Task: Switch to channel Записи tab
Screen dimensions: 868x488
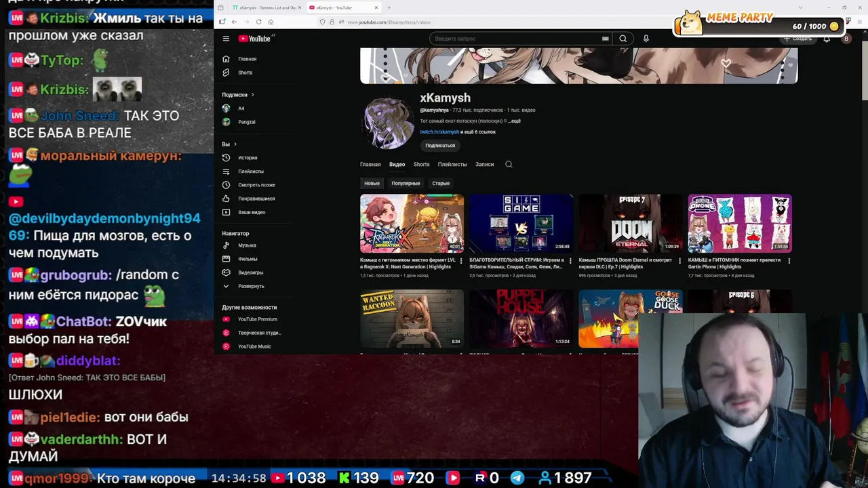Action: click(484, 164)
